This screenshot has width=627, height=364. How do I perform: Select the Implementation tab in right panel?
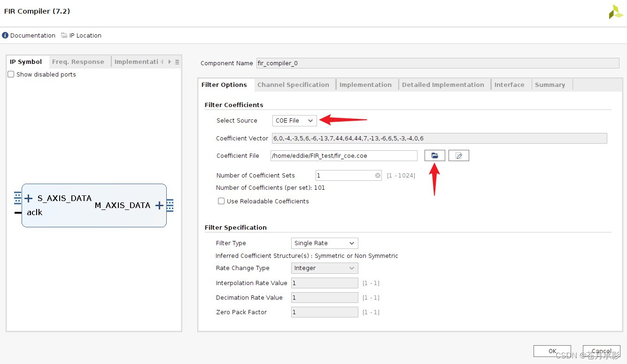pos(365,85)
